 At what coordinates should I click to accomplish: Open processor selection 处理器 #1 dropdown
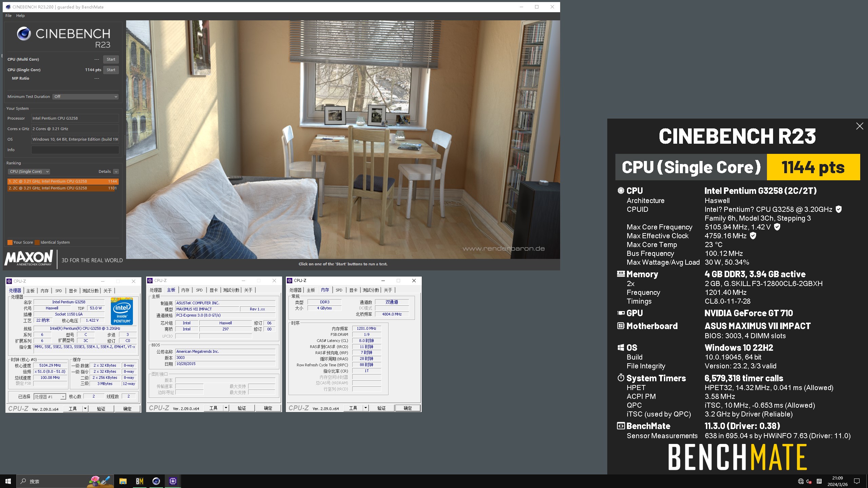tap(50, 396)
